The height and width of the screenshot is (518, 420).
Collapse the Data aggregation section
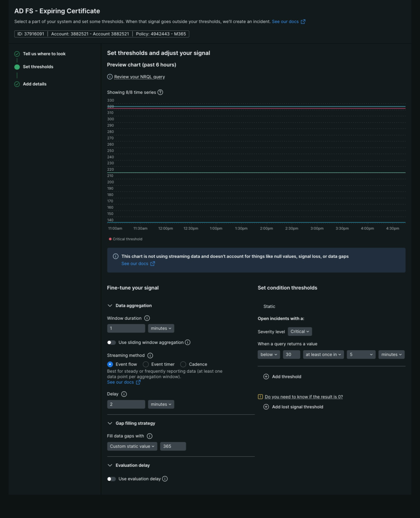coord(110,306)
